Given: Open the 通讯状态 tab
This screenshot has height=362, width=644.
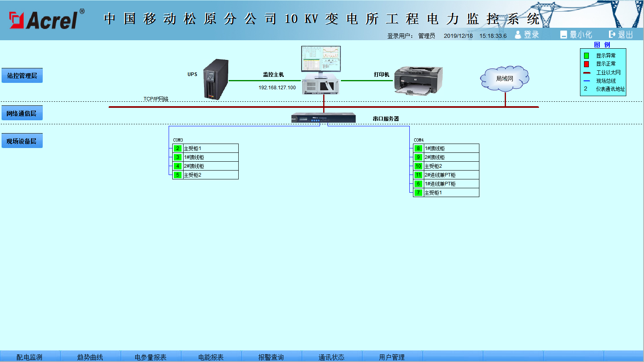Looking at the screenshot, I should pyautogui.click(x=331, y=357).
